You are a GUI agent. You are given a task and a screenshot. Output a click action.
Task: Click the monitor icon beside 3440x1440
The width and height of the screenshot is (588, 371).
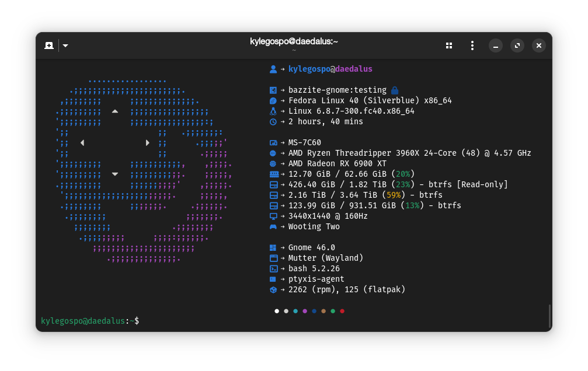[x=273, y=216]
